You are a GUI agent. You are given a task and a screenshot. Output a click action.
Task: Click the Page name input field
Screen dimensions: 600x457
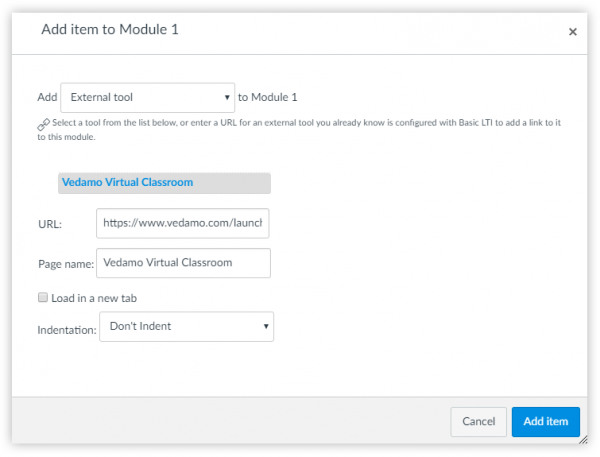pyautogui.click(x=183, y=263)
